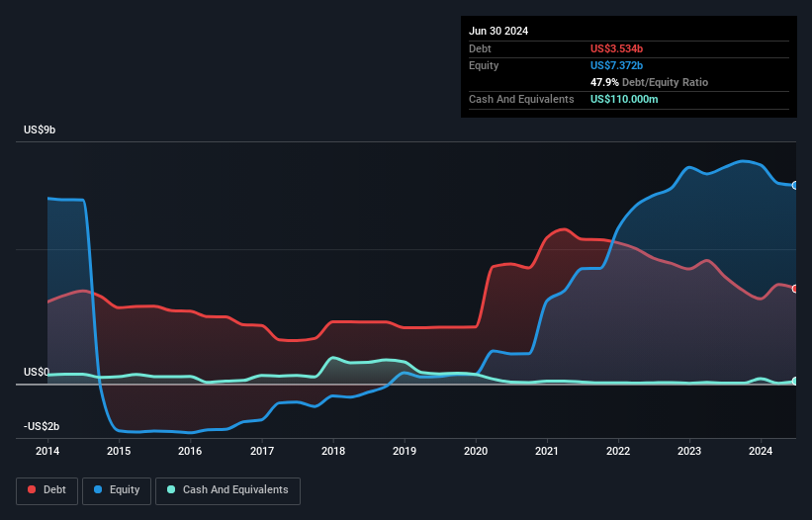Click the Jun 30 2024 tooltip date
Image resolution: width=812 pixels, height=520 pixels.
pos(498,31)
